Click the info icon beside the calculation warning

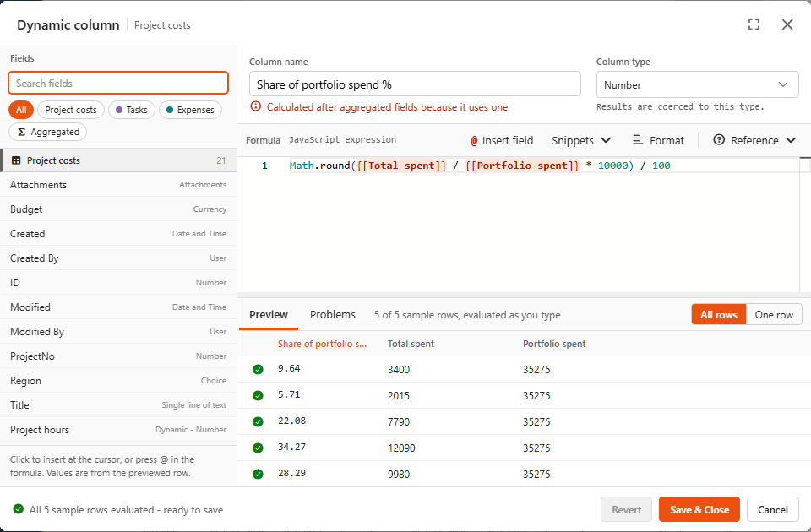(x=255, y=106)
